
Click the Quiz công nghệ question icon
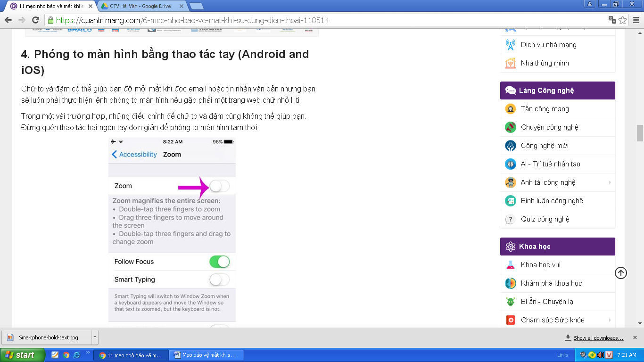click(510, 219)
